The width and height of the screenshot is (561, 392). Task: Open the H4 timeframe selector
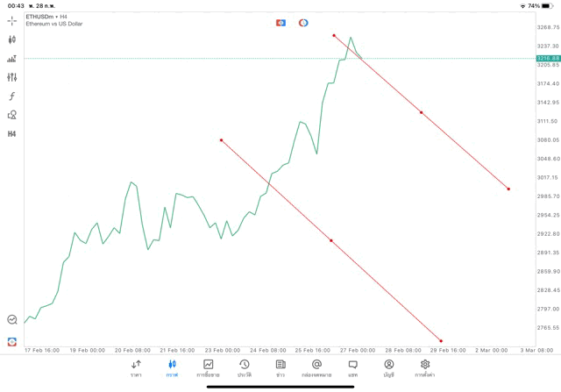(12, 134)
